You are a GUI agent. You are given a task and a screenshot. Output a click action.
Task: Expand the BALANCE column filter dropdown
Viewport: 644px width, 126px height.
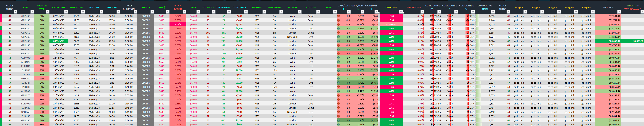[619, 12]
